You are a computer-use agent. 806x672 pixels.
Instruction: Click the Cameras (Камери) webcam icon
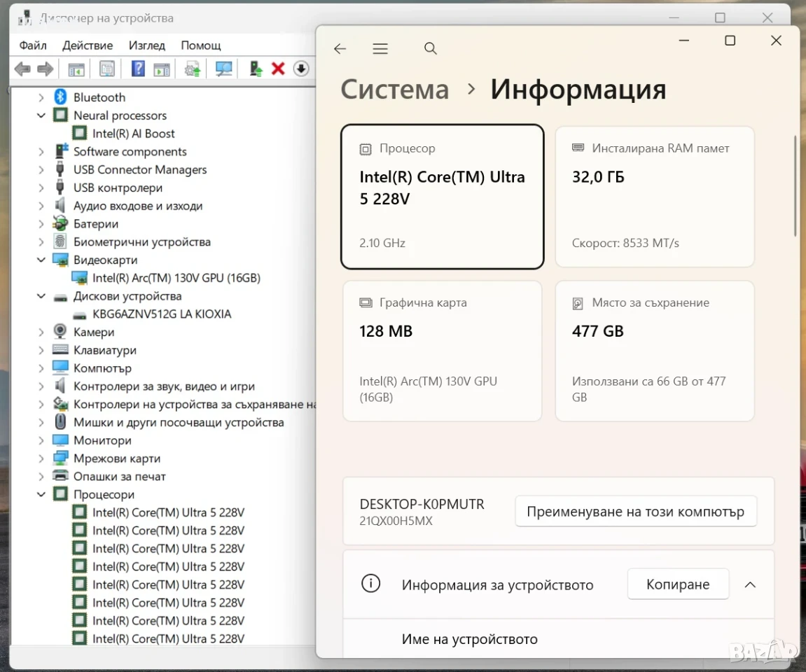point(60,331)
